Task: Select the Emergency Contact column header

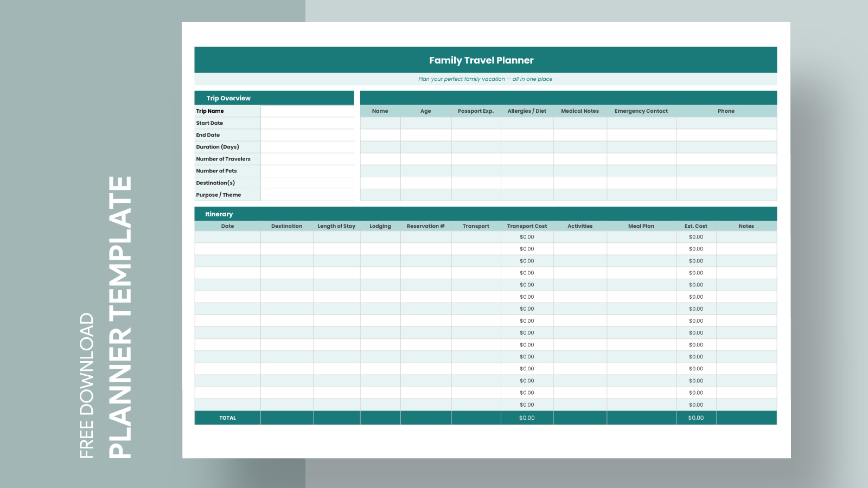Action: 641,111
